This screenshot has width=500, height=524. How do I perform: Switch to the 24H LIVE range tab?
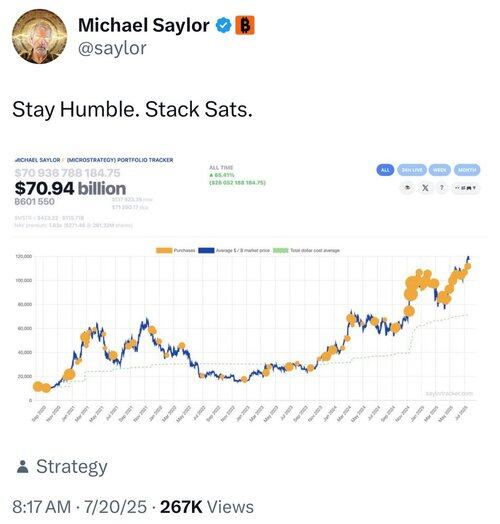(x=411, y=170)
